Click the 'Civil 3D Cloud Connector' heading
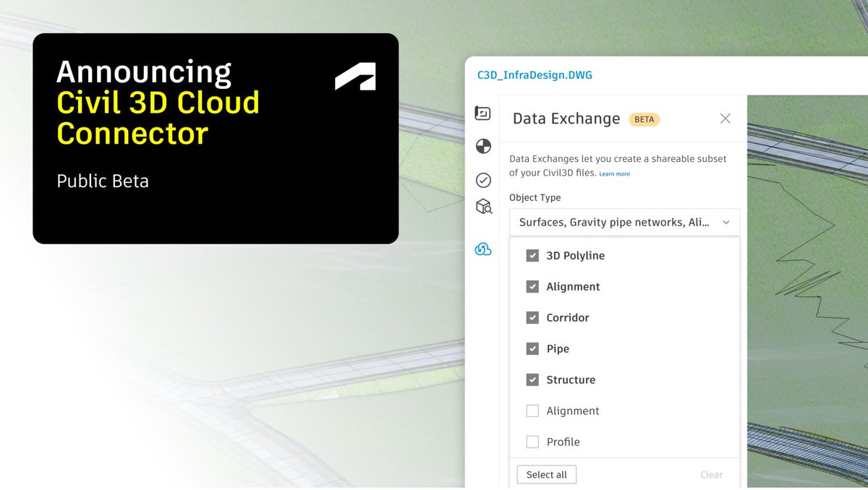 pos(158,118)
